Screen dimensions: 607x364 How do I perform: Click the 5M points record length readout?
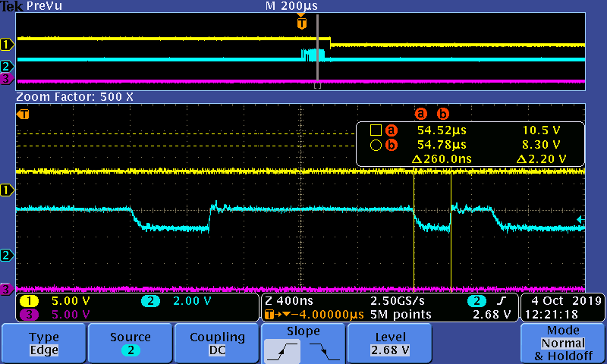pyautogui.click(x=401, y=315)
